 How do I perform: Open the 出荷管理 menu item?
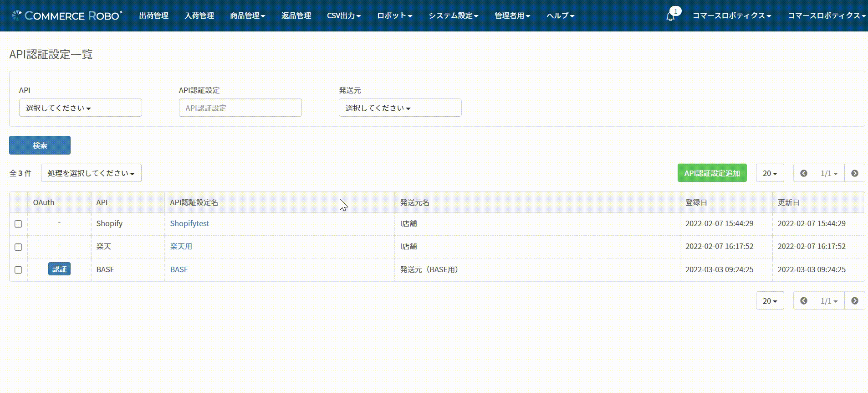154,16
